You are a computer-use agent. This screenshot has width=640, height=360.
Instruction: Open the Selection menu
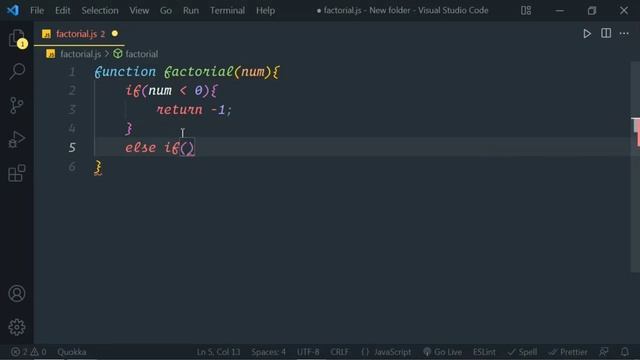tap(100, 10)
